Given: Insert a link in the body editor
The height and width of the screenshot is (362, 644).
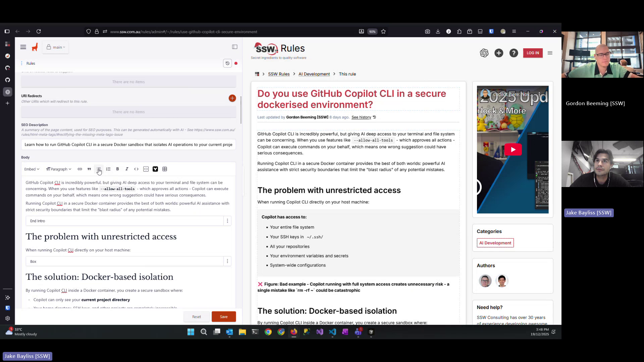Looking at the screenshot, I should click(x=80, y=169).
